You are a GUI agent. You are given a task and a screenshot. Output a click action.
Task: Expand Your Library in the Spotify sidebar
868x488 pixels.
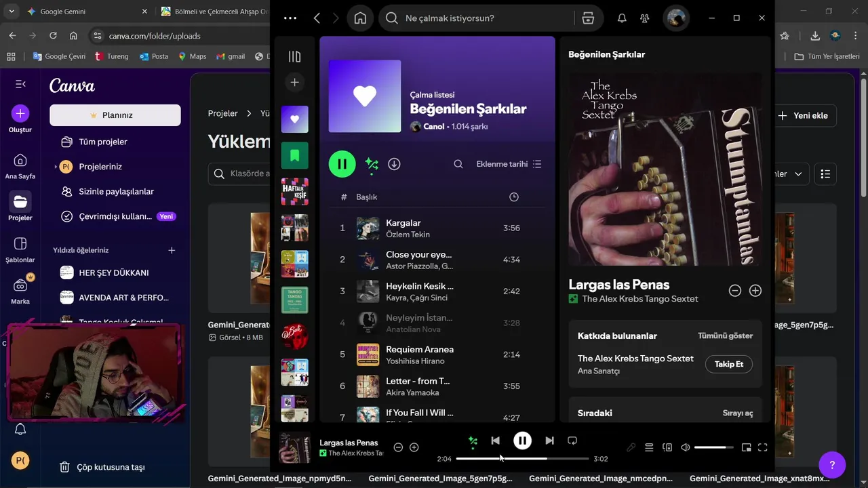coord(294,57)
